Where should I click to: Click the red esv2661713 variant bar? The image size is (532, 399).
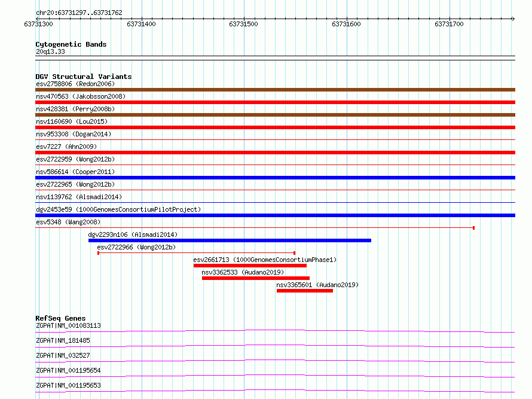click(x=250, y=266)
